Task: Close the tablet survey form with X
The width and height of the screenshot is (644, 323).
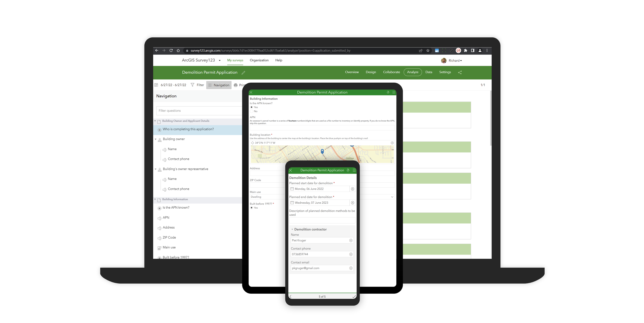Action: [x=251, y=92]
